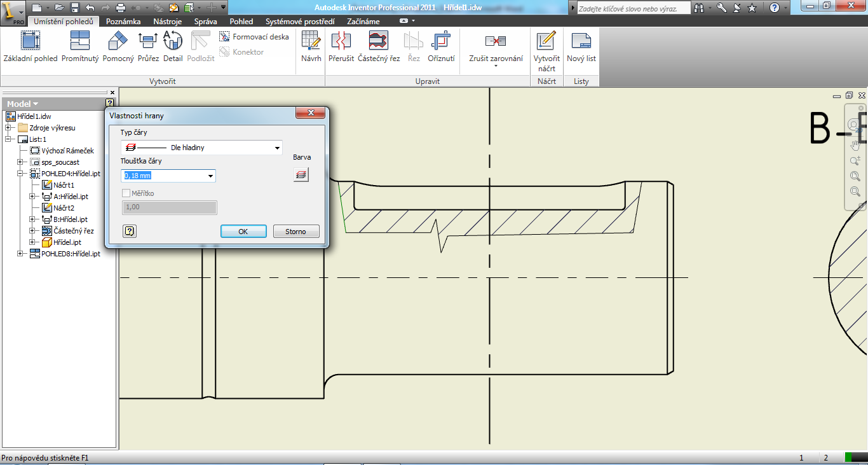This screenshot has height=465, width=868.
Task: Click the pan hand icon on navigation bar
Action: (x=855, y=145)
